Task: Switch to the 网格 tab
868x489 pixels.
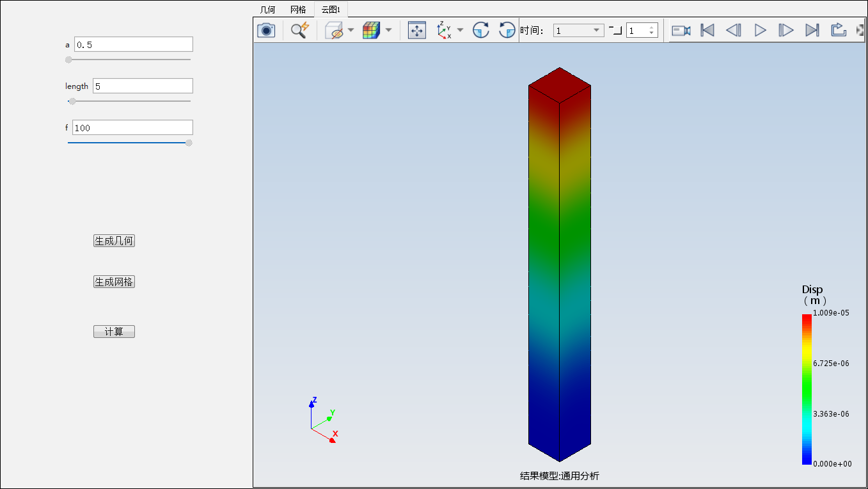Action: [x=298, y=10]
